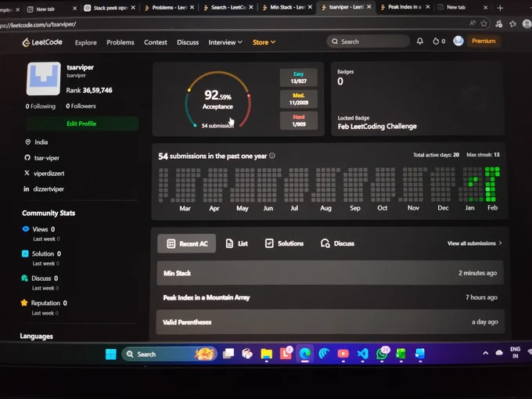Click the LinkedIn dizzertviper icon
This screenshot has height=399, width=532.
[26, 189]
